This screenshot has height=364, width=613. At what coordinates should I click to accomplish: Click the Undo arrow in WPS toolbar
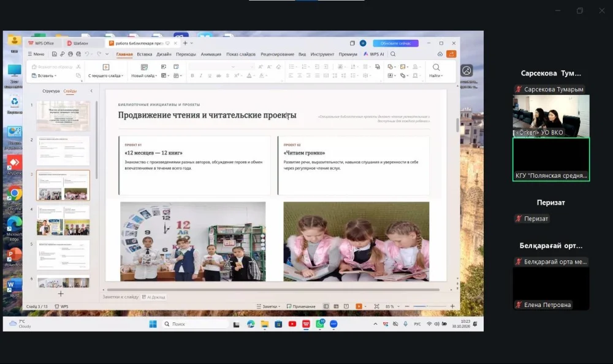(x=87, y=54)
